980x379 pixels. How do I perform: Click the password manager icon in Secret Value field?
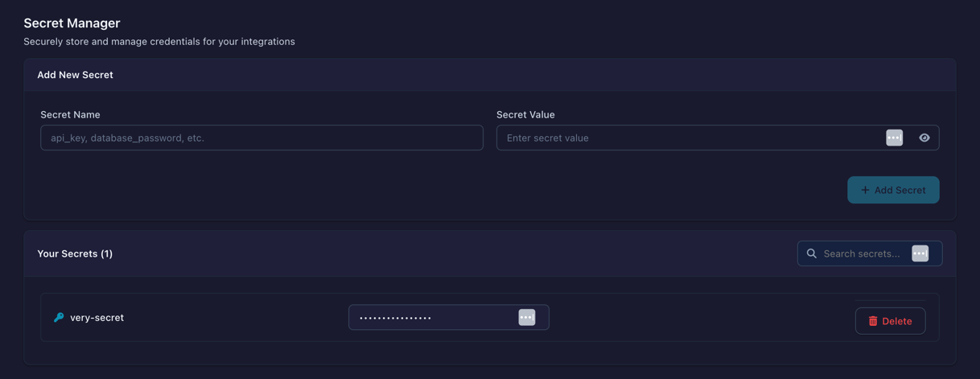click(894, 138)
